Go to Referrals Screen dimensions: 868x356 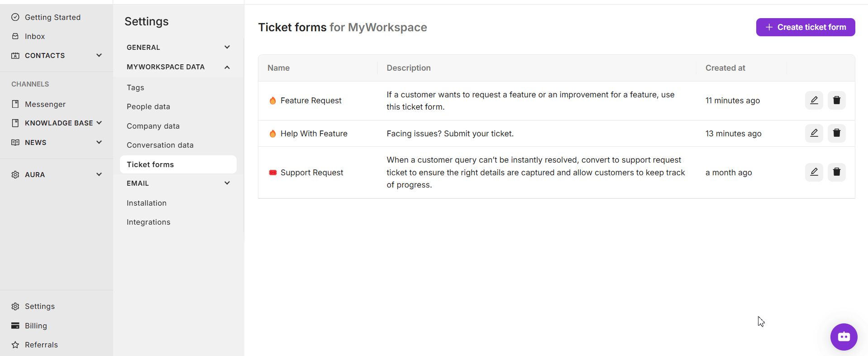pos(41,345)
